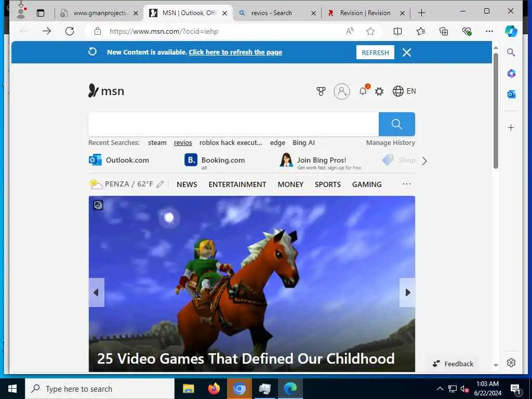Open sidebar Search icon

[x=511, y=52]
